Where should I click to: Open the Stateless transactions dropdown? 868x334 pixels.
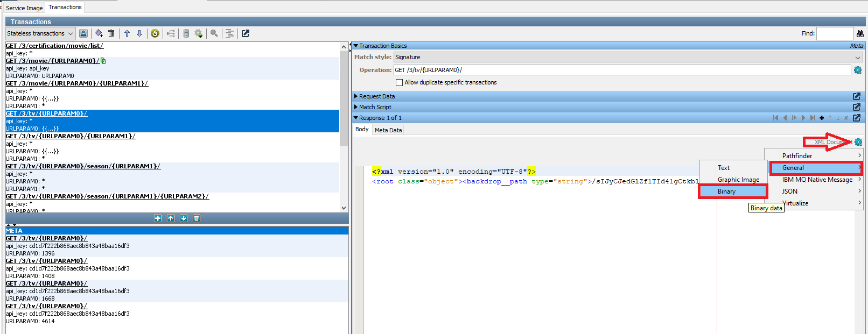[x=40, y=33]
